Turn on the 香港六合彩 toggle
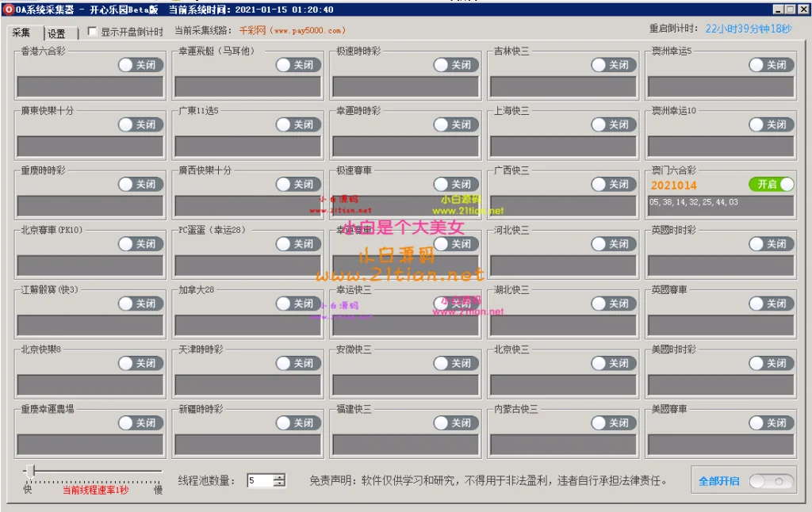The image size is (812, 512). pyautogui.click(x=140, y=65)
